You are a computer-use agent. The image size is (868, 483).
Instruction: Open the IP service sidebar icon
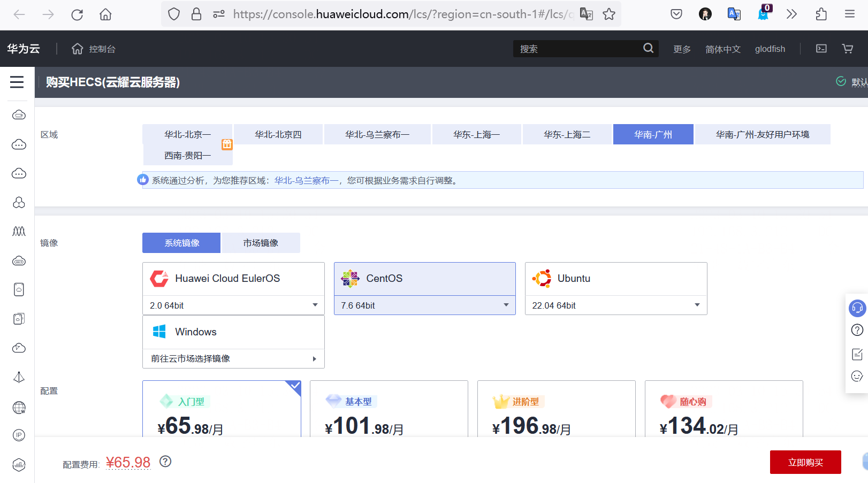tap(19, 435)
